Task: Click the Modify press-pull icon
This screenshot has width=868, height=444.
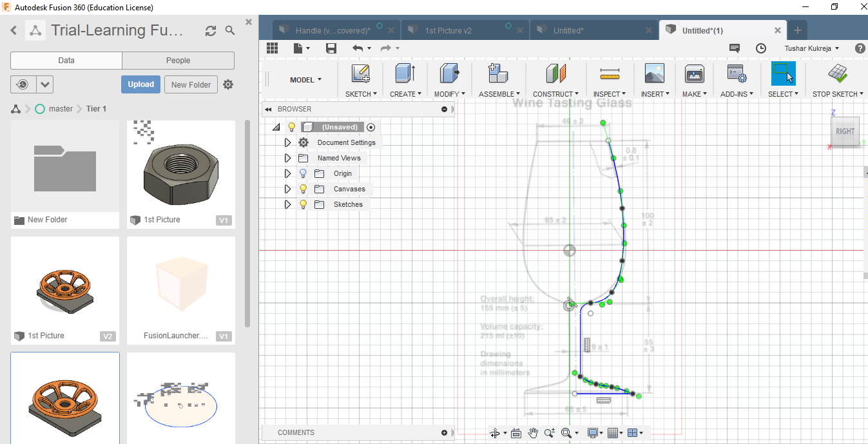Action: pyautogui.click(x=449, y=73)
